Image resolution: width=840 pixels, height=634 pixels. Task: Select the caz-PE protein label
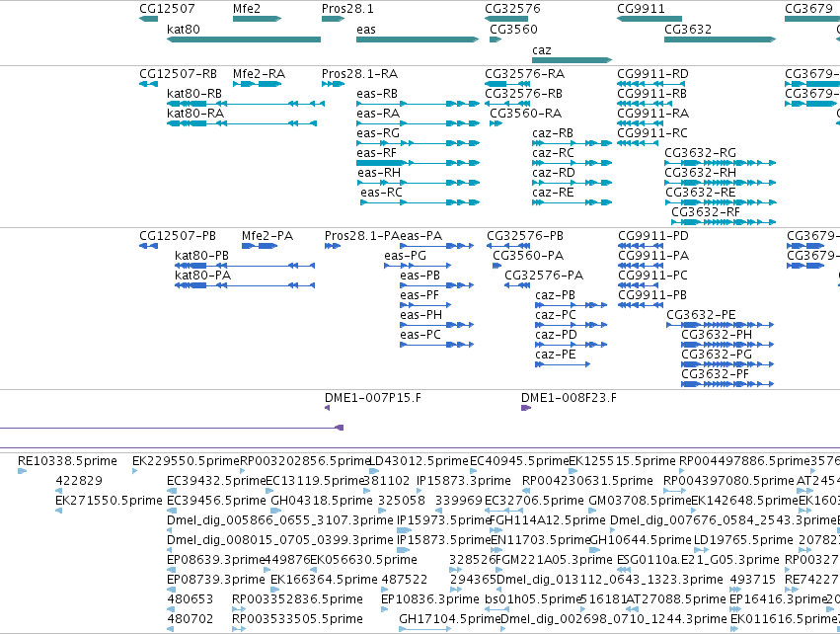pyautogui.click(x=555, y=355)
